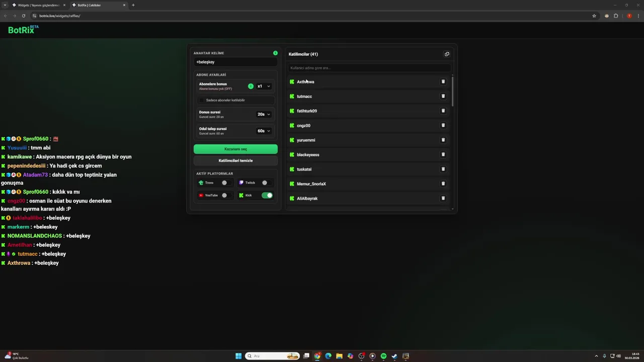Delete fatihturk09 from the participants
The image size is (644, 362).
tap(443, 111)
